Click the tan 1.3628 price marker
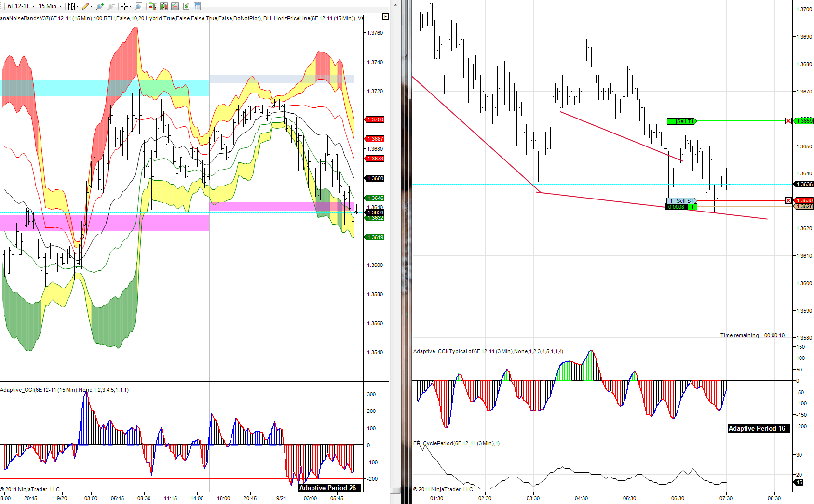 [x=803, y=206]
